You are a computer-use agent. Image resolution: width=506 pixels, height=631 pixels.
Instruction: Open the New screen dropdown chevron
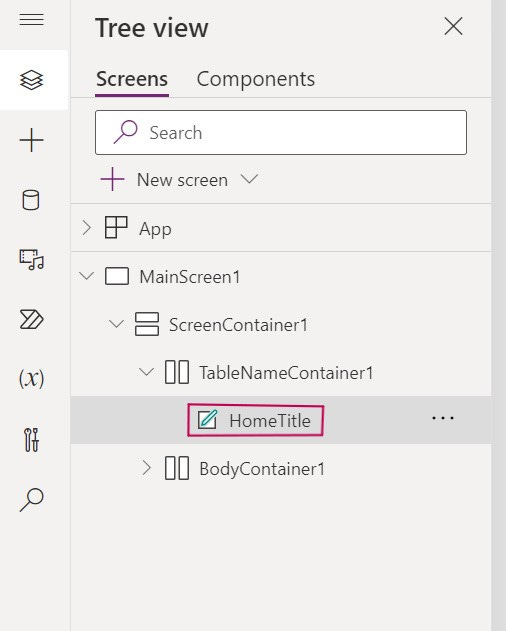249,179
